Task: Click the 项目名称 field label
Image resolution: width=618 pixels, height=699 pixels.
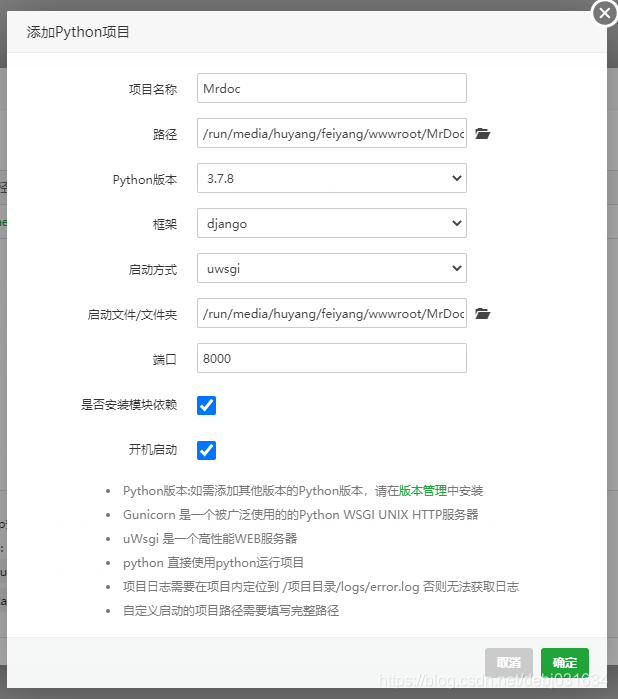Action: [x=153, y=90]
